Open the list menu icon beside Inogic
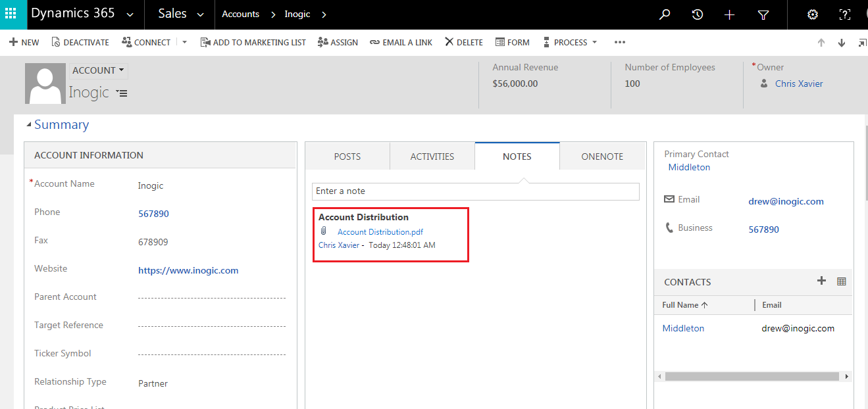This screenshot has width=868, height=409. [x=122, y=93]
